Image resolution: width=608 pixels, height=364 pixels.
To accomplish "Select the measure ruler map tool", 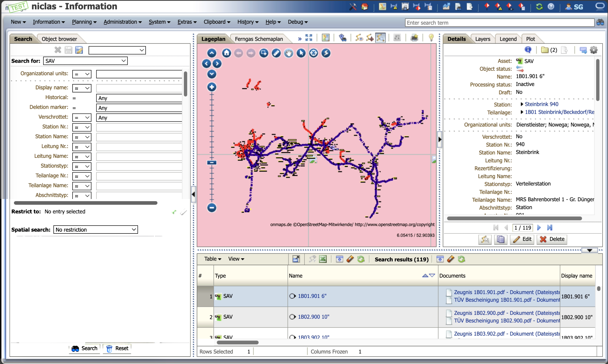I will (276, 53).
